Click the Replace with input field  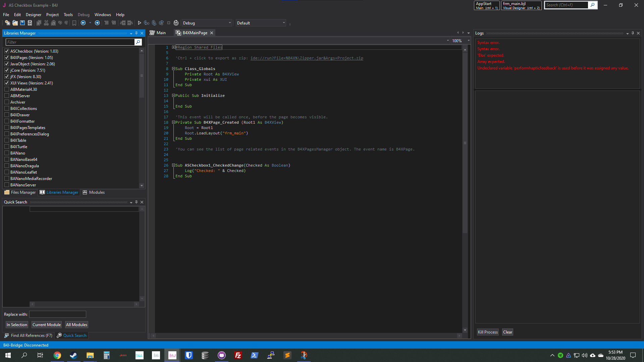(58, 314)
